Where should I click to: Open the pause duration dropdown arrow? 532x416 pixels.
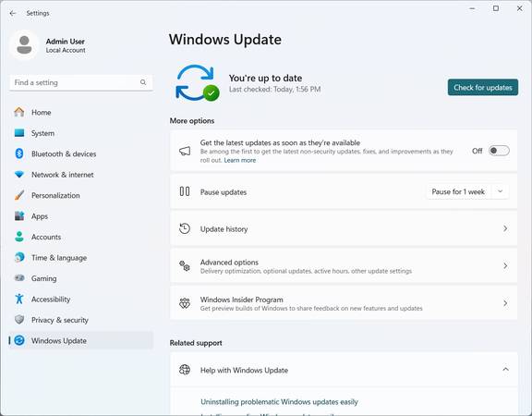point(500,191)
